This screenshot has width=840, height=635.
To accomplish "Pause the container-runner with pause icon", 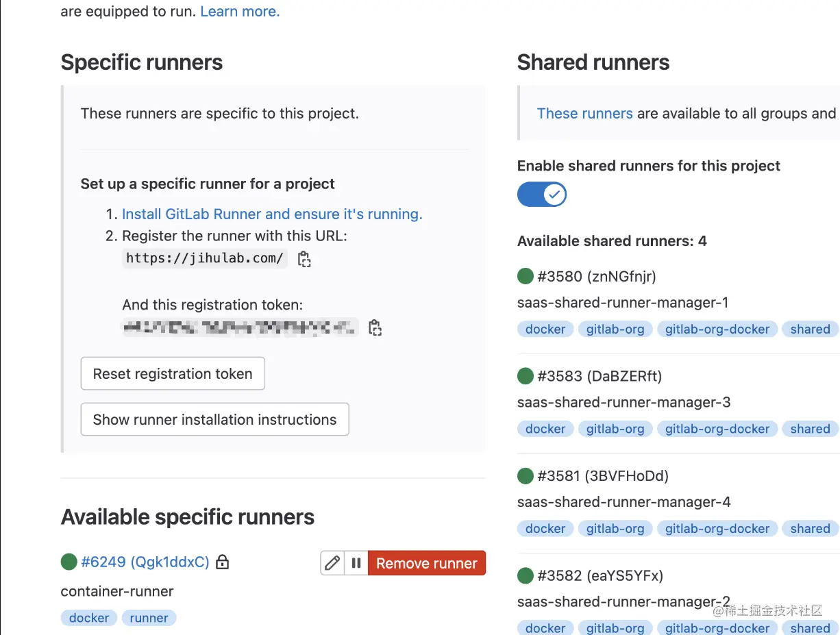I will (356, 563).
